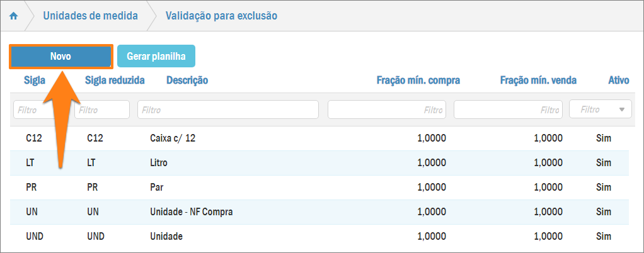Select the Caixa c/ 12 row

pos(173,138)
